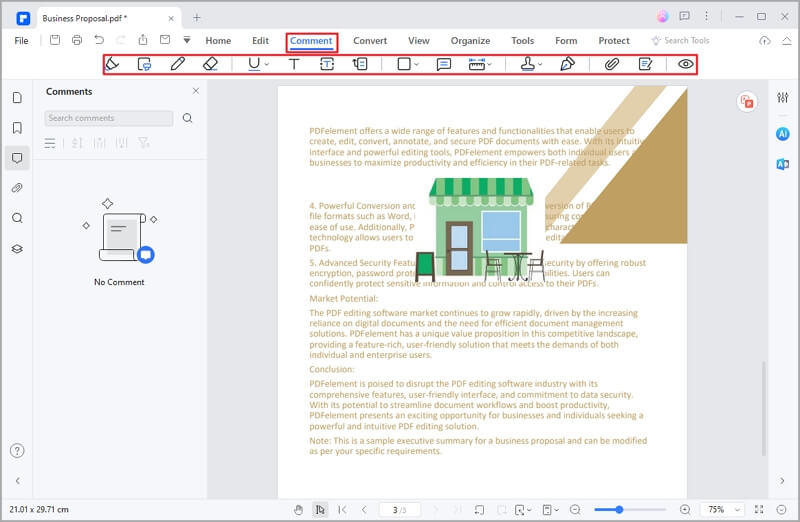This screenshot has height=522, width=800.
Task: Open the Form tab
Action: click(x=566, y=41)
